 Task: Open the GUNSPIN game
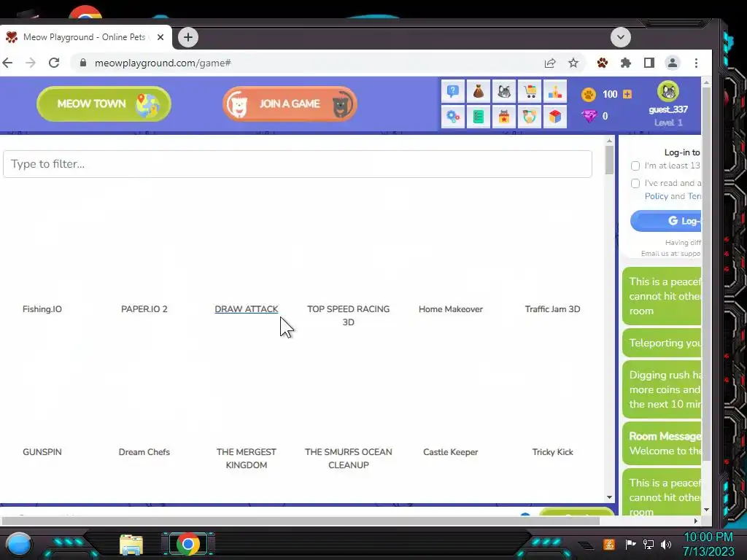(42, 452)
